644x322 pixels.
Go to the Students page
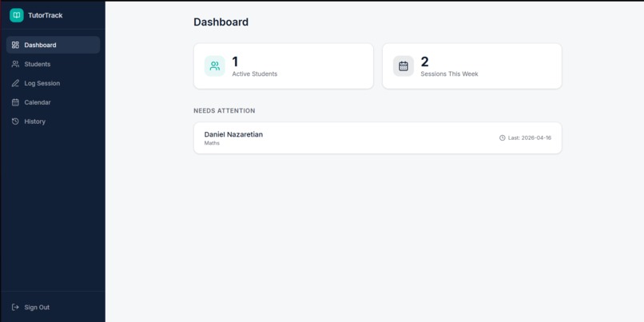click(53, 64)
